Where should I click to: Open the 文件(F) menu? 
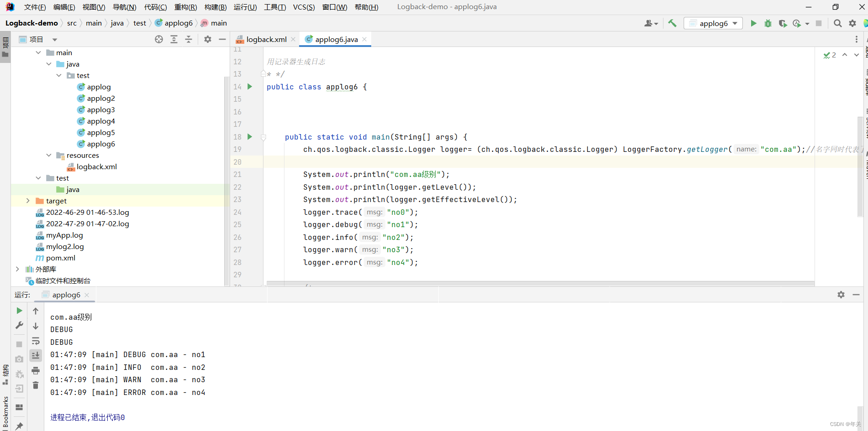click(x=35, y=7)
